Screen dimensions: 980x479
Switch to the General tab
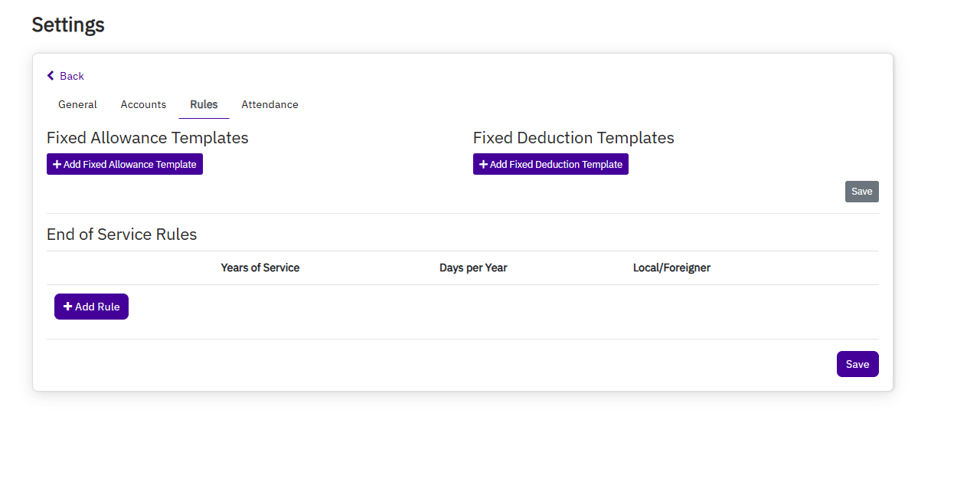click(77, 104)
